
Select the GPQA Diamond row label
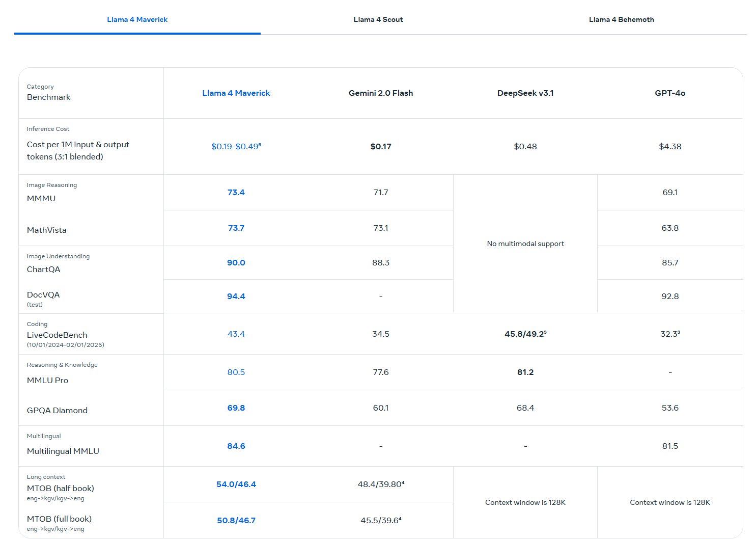57,410
